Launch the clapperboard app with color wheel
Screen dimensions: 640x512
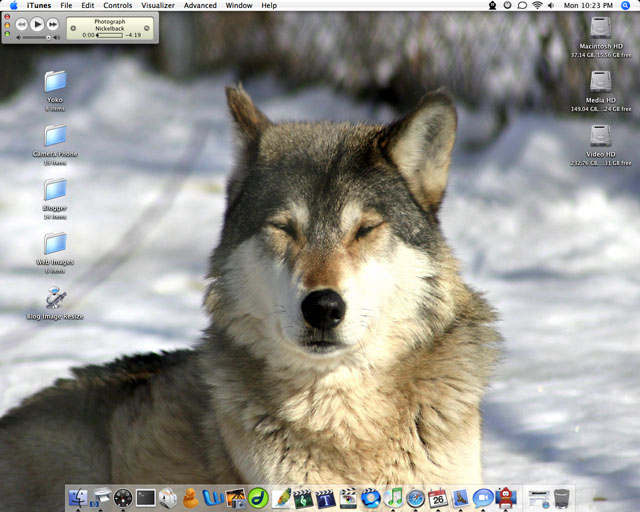tap(348, 498)
